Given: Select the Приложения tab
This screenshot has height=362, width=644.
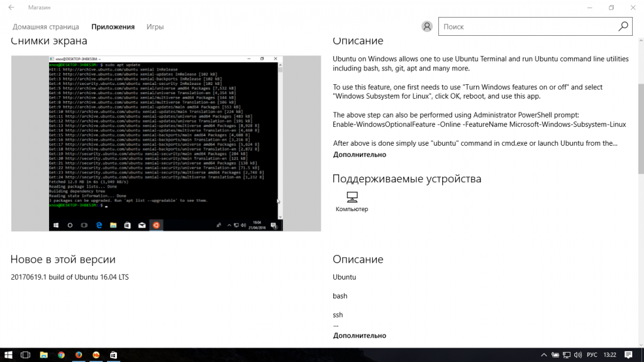Looking at the screenshot, I should [113, 26].
